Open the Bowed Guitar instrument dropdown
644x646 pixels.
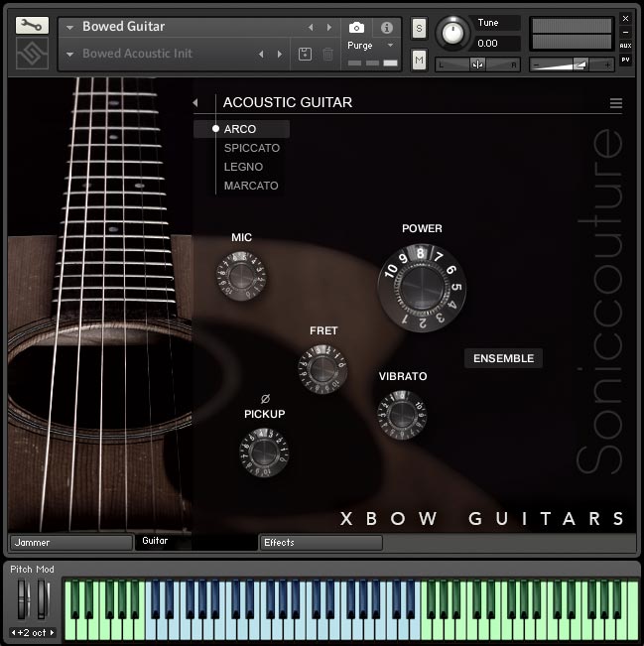[70, 28]
